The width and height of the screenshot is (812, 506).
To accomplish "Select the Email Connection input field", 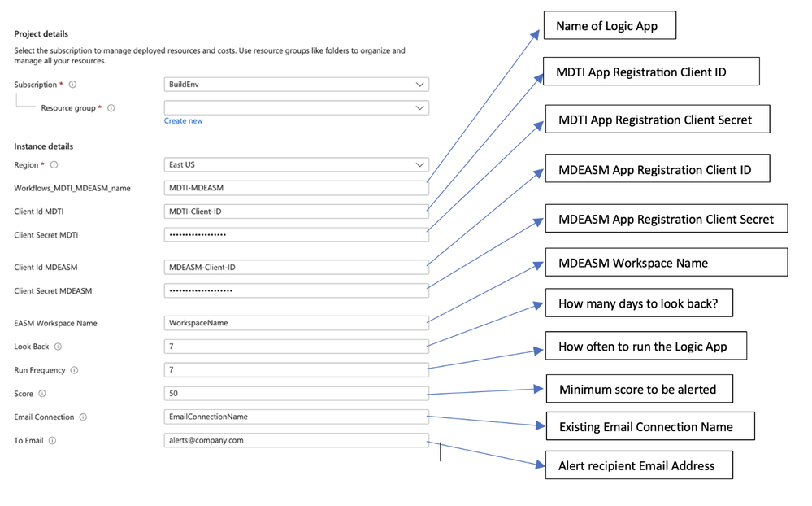I will 296,417.
